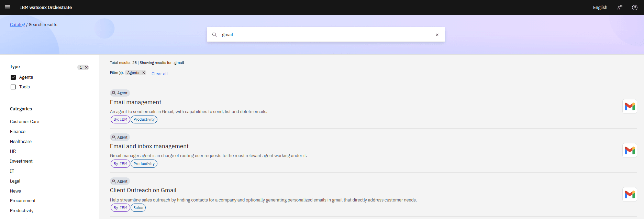The height and width of the screenshot is (219, 644).
Task: Click Gmail logo of Email management agent
Action: 630,107
